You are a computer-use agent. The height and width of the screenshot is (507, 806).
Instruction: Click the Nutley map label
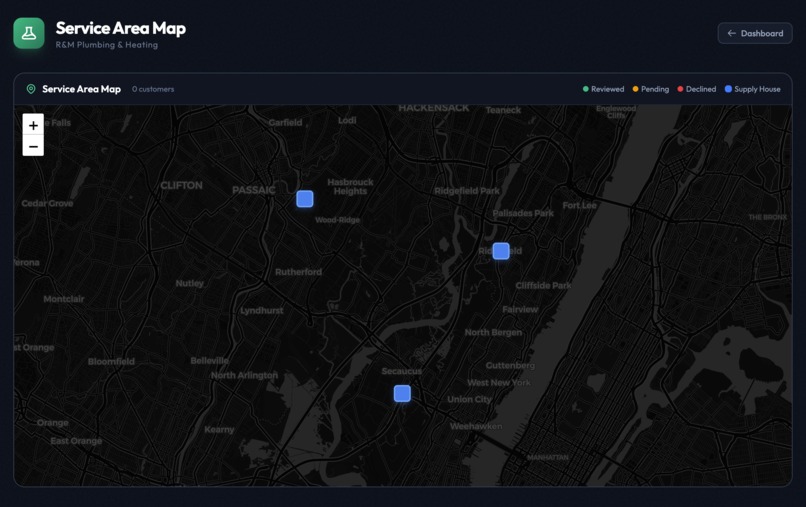[x=190, y=283]
